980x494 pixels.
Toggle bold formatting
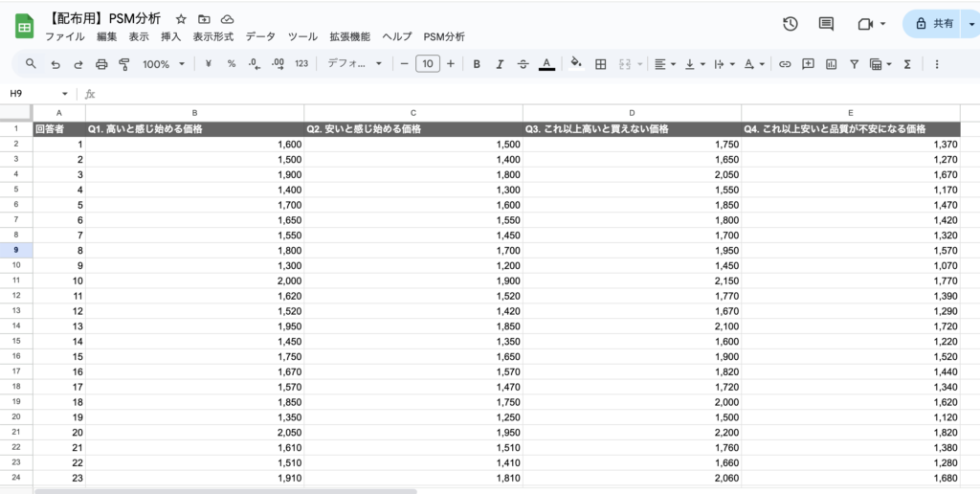(x=477, y=64)
